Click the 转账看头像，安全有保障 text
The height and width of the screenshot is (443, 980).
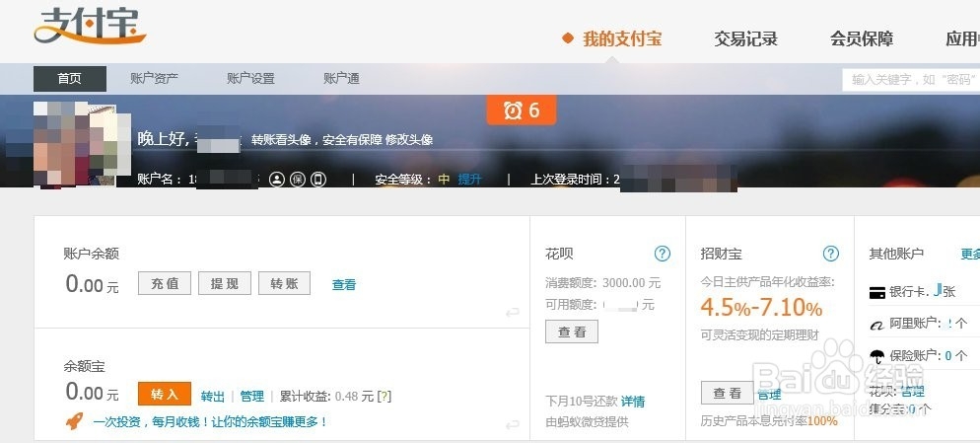tap(316, 139)
